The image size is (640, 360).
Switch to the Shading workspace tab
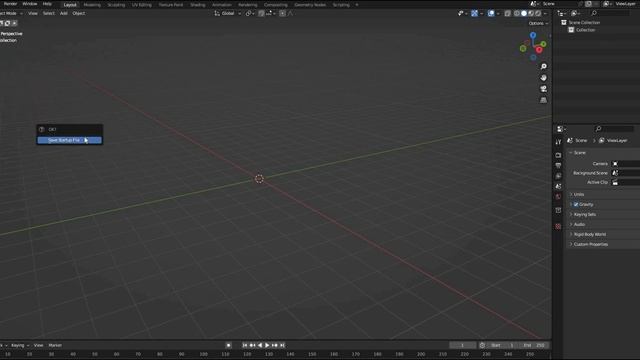[198, 5]
